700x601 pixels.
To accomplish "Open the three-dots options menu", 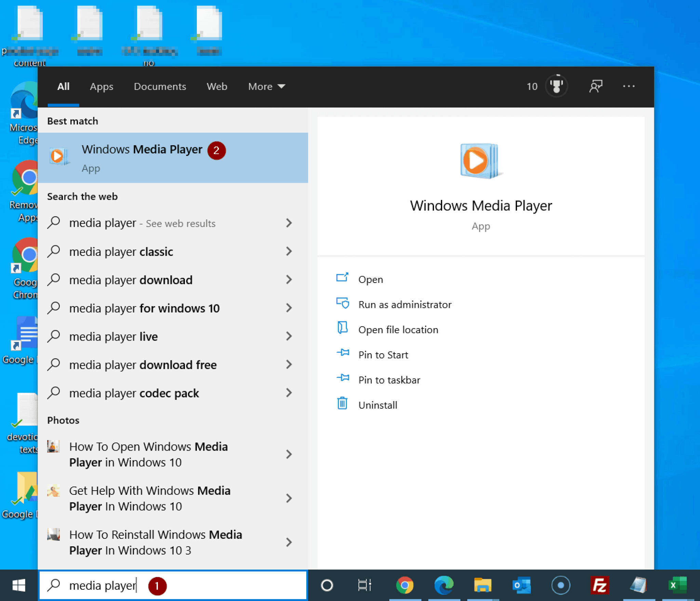I will 628,86.
